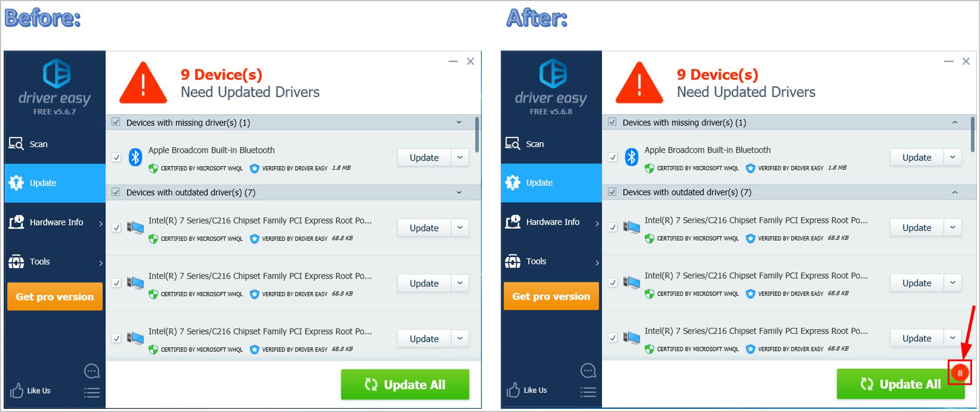The image size is (980, 412).
Task: Click Get pro version in After window
Action: 551,296
